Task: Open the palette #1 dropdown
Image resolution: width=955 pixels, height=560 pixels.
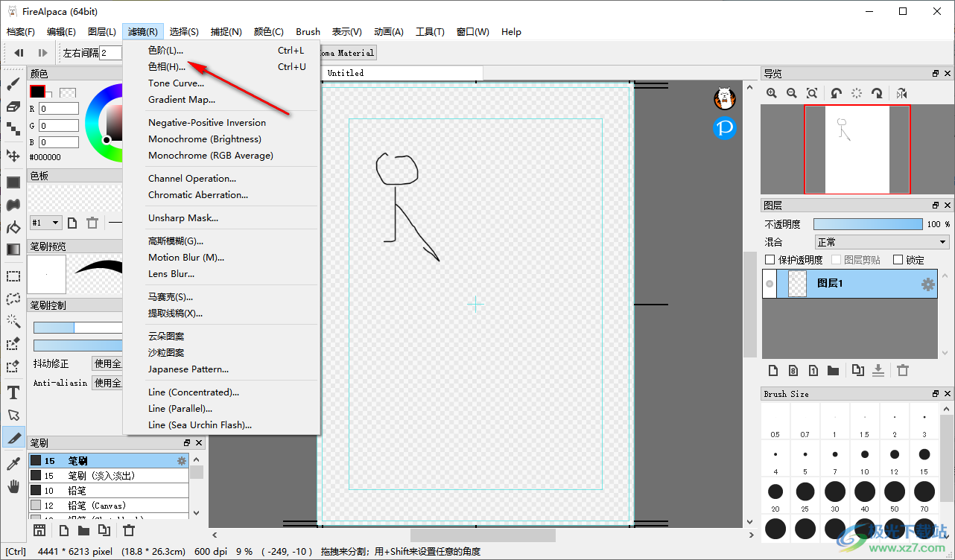Action: pos(45,223)
